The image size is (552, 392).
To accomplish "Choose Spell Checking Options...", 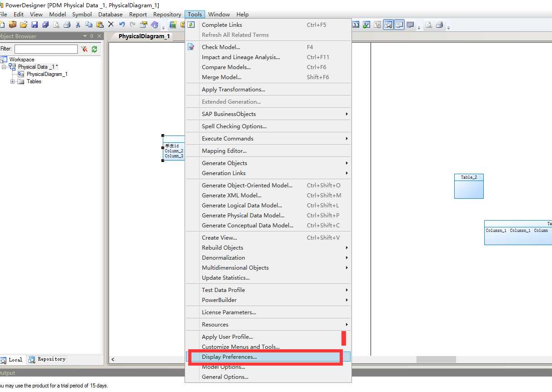I will pos(268,126).
